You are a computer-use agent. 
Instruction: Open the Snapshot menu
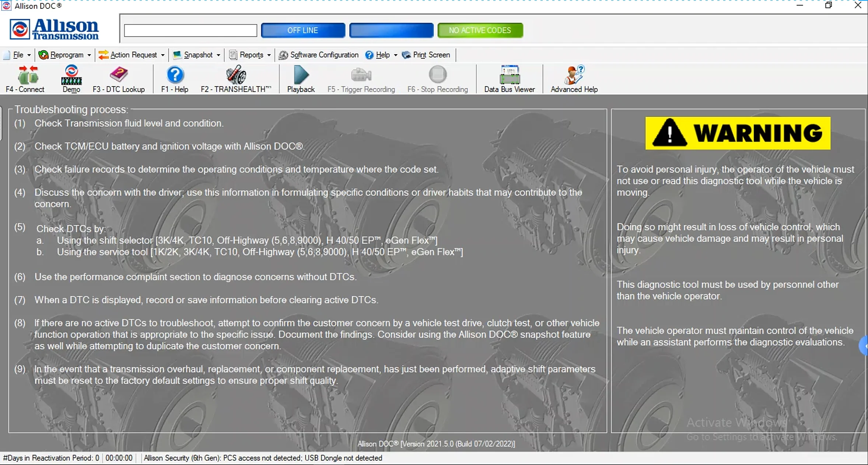tap(198, 55)
